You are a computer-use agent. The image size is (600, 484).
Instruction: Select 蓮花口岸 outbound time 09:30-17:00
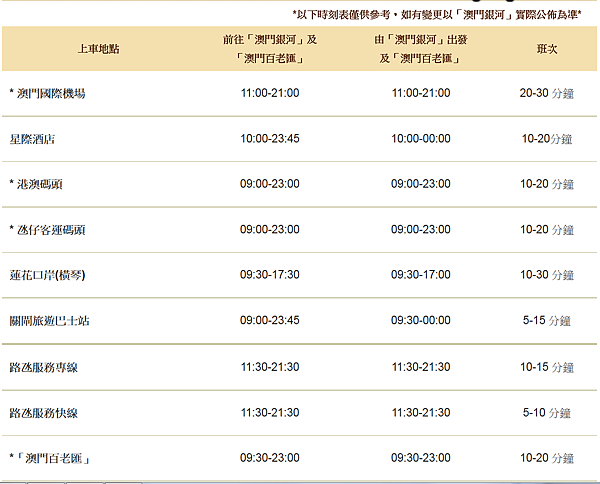coord(421,275)
